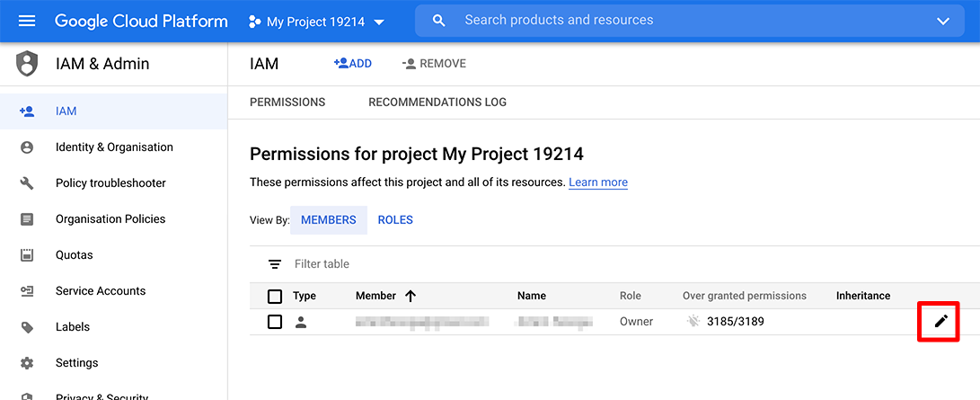Click the Type column header

tap(305, 297)
